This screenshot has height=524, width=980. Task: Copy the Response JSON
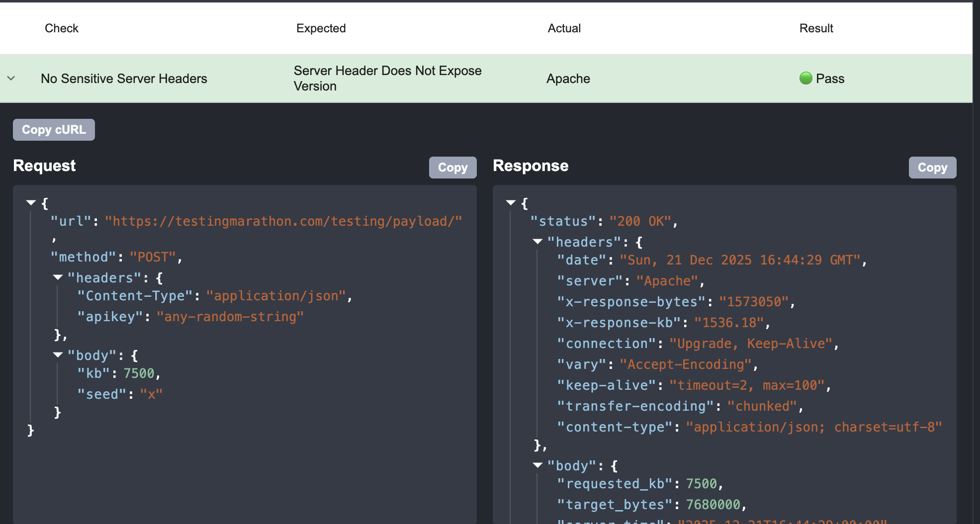tap(932, 168)
